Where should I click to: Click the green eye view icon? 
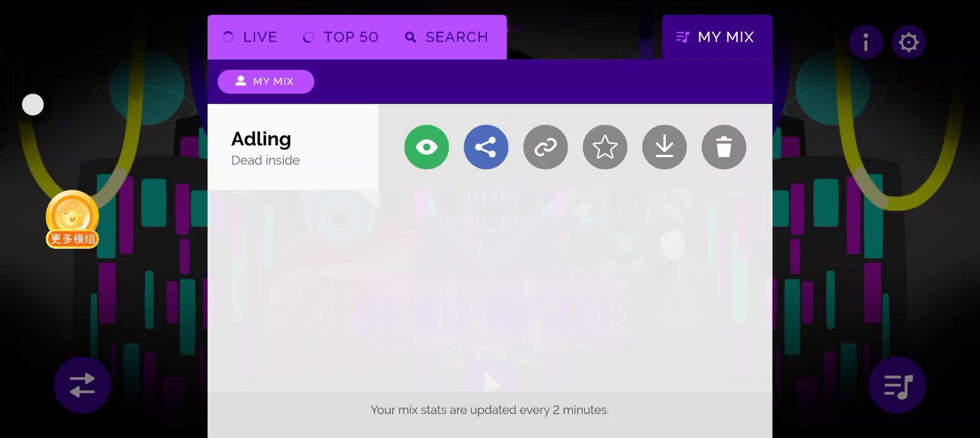pos(427,147)
